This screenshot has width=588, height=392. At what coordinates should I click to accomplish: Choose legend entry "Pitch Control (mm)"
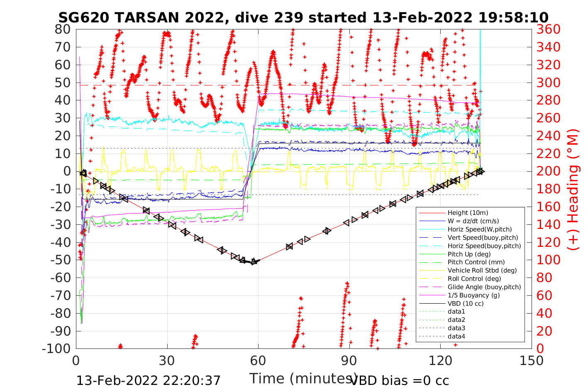pyautogui.click(x=476, y=262)
